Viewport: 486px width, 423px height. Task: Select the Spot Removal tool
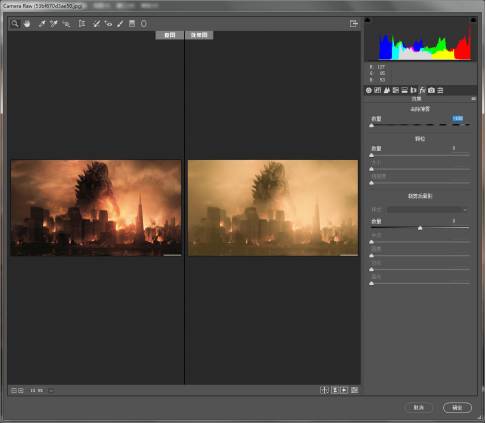96,24
